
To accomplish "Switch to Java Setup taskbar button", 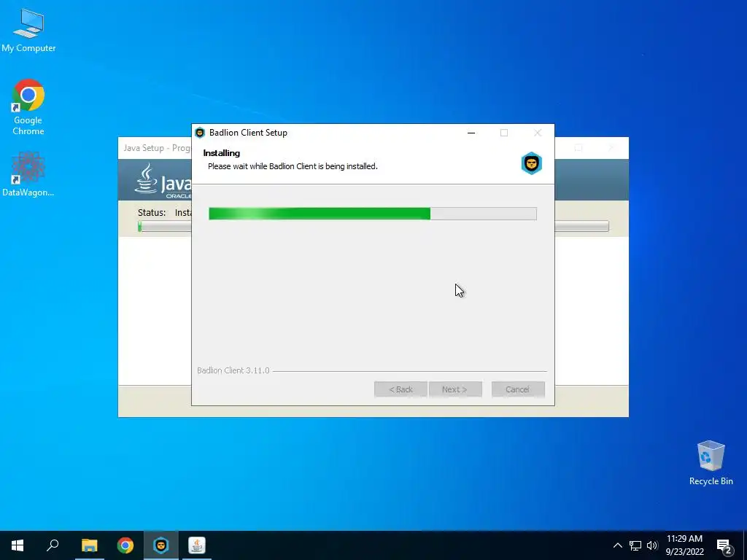I will click(x=197, y=545).
